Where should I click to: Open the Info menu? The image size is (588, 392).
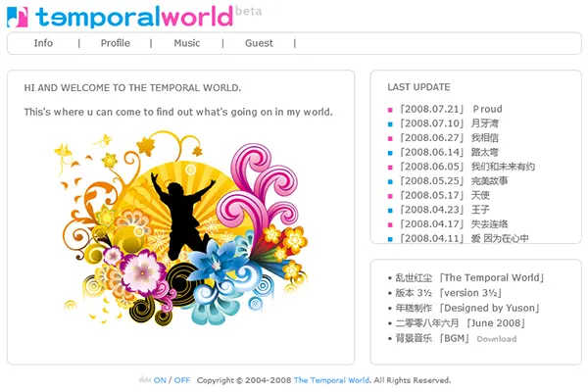pyautogui.click(x=43, y=43)
